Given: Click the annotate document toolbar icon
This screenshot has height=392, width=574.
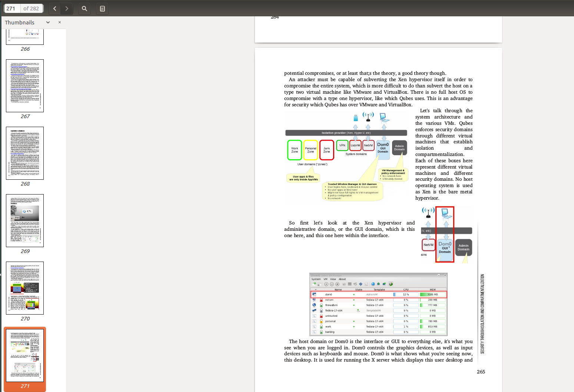Looking at the screenshot, I should point(102,9).
